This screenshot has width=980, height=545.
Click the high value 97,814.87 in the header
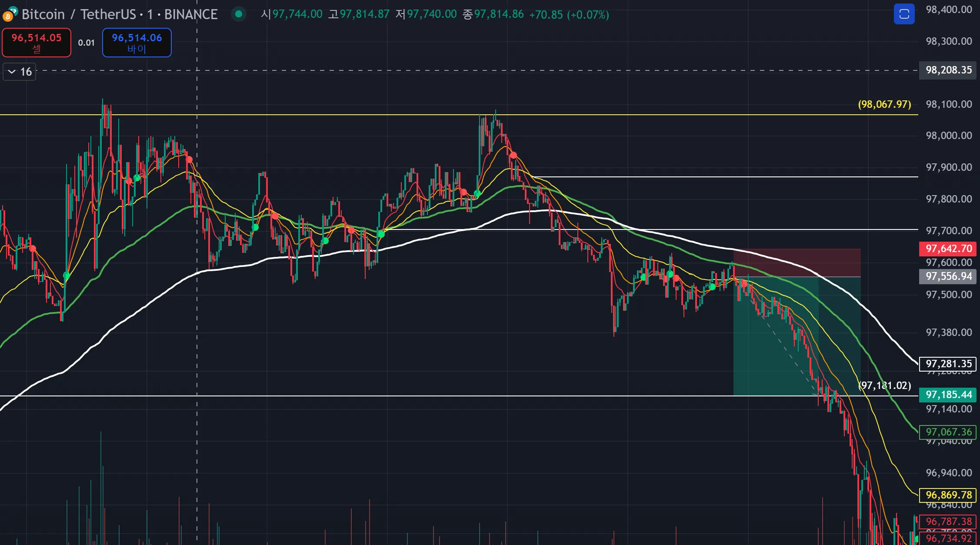[364, 14]
